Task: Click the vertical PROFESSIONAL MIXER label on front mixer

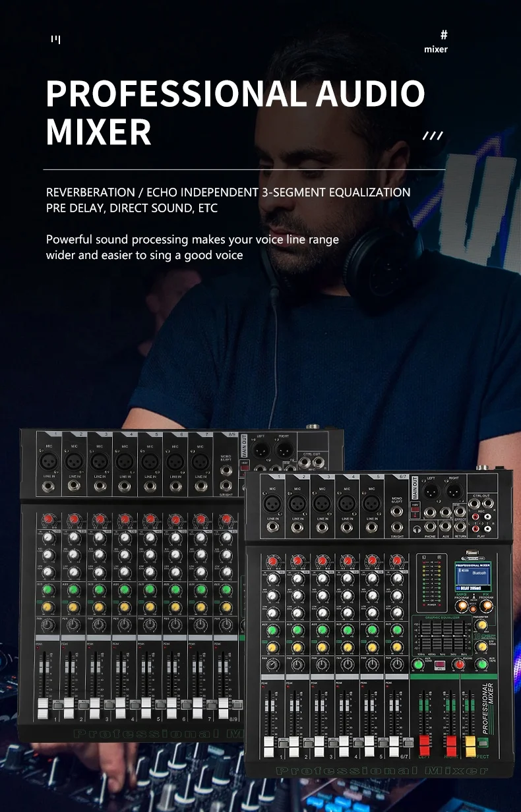Action: point(488,709)
